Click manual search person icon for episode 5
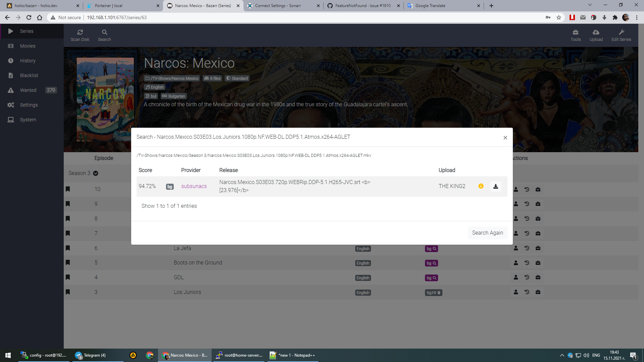The width and height of the screenshot is (644, 362). click(516, 263)
